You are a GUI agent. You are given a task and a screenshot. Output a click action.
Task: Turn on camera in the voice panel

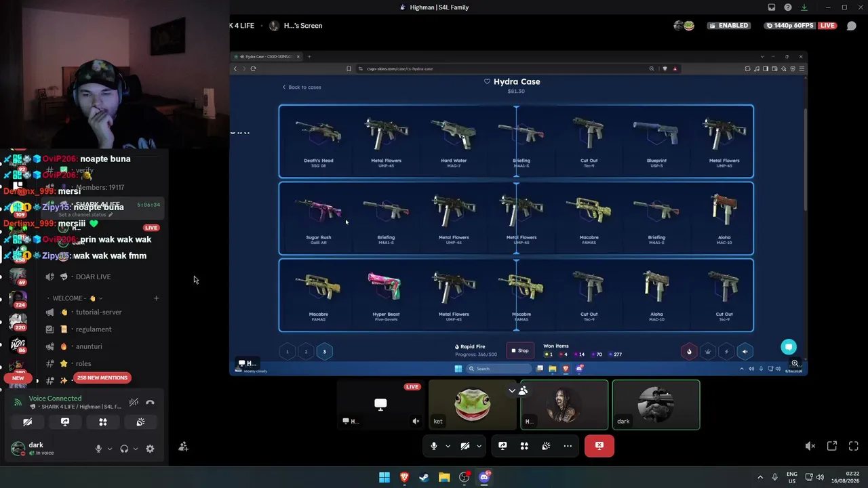point(28,422)
